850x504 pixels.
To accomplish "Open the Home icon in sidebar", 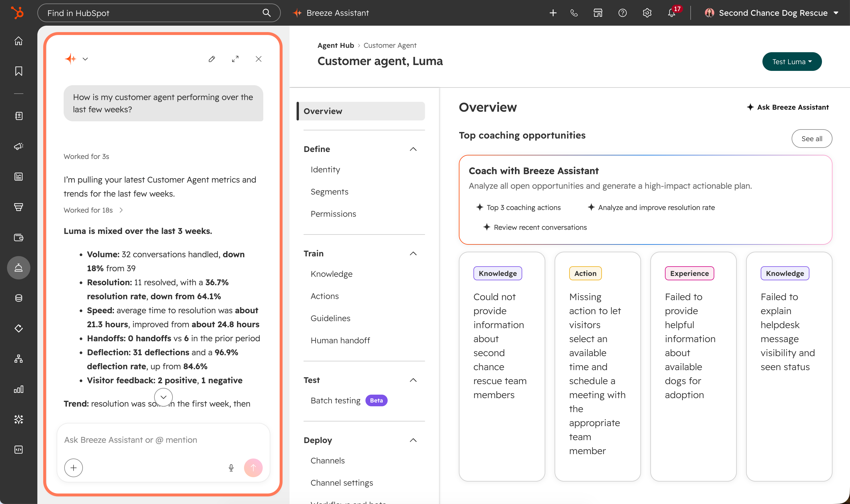I will 19,41.
